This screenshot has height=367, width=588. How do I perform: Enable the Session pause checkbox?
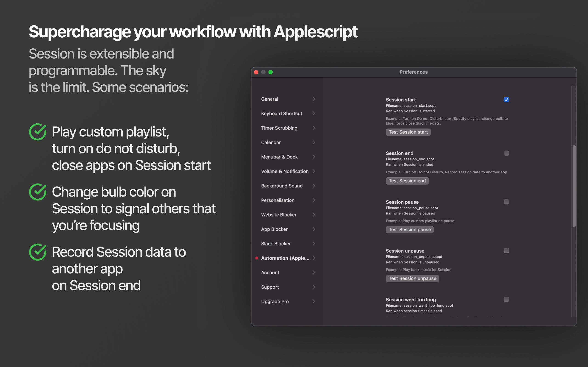point(506,202)
